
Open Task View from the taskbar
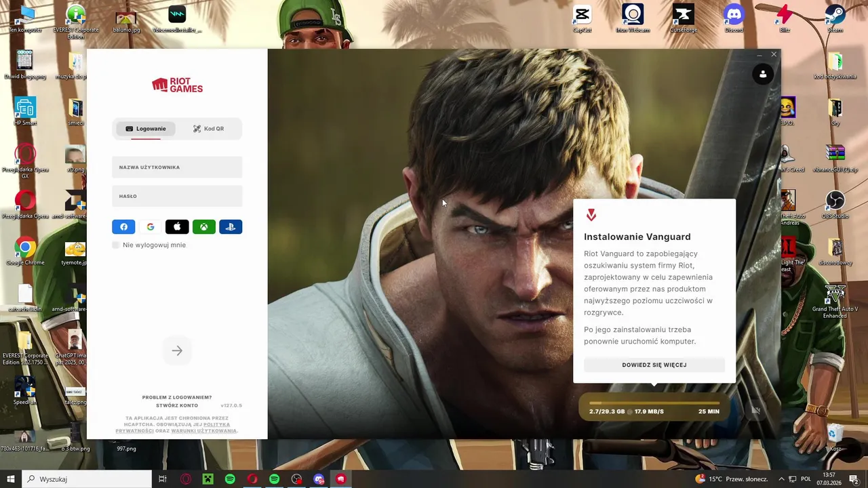click(163, 479)
